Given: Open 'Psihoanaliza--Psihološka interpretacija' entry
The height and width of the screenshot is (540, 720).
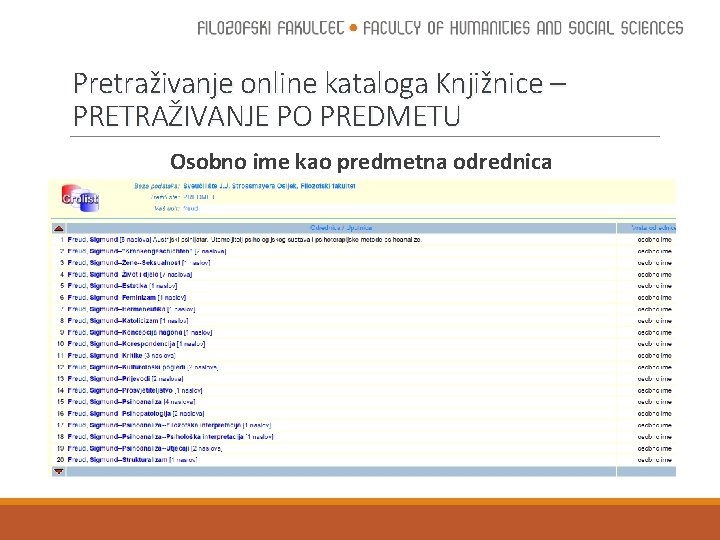Looking at the screenshot, I should click(x=170, y=437).
